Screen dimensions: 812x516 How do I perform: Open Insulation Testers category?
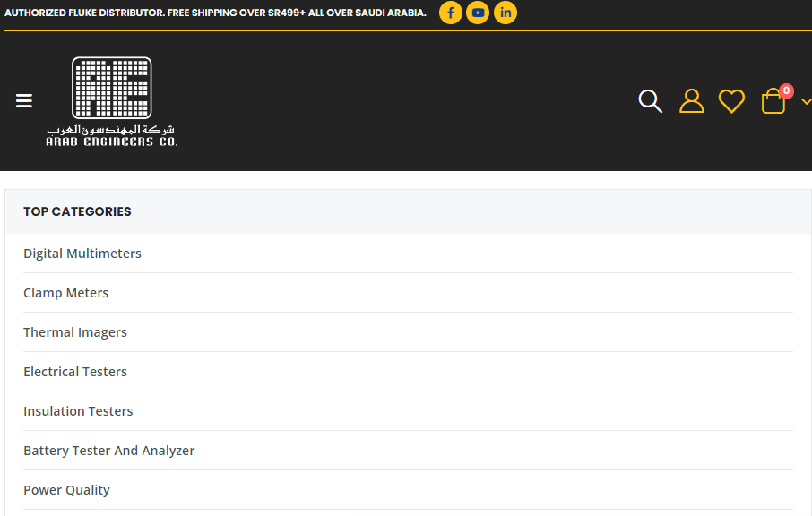click(x=78, y=411)
